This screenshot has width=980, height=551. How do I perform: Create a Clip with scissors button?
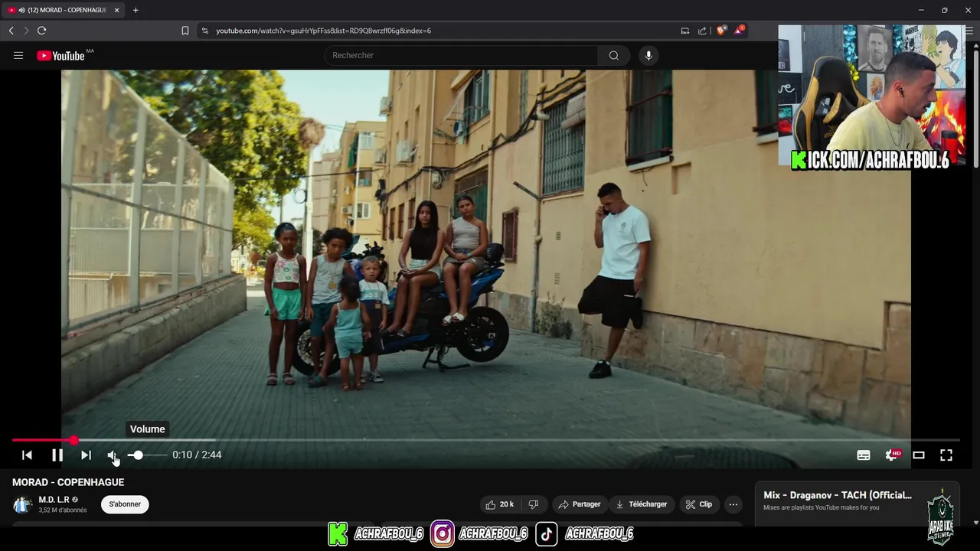(x=699, y=504)
